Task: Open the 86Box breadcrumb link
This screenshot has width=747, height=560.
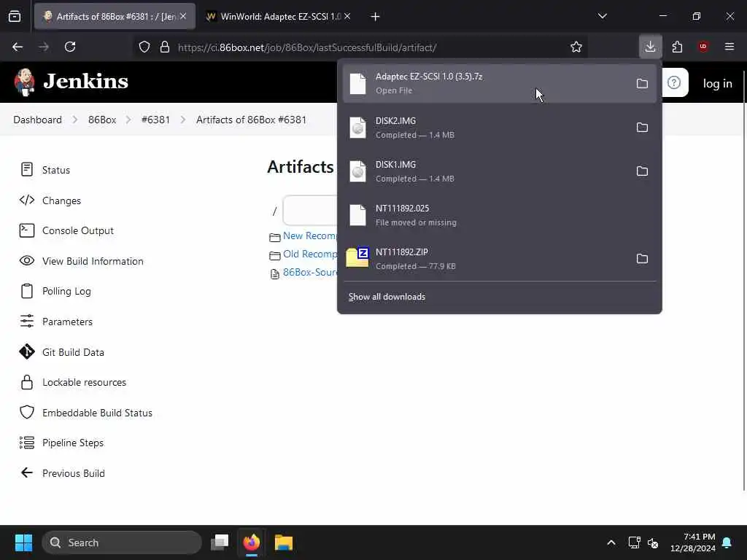Action: click(x=102, y=120)
